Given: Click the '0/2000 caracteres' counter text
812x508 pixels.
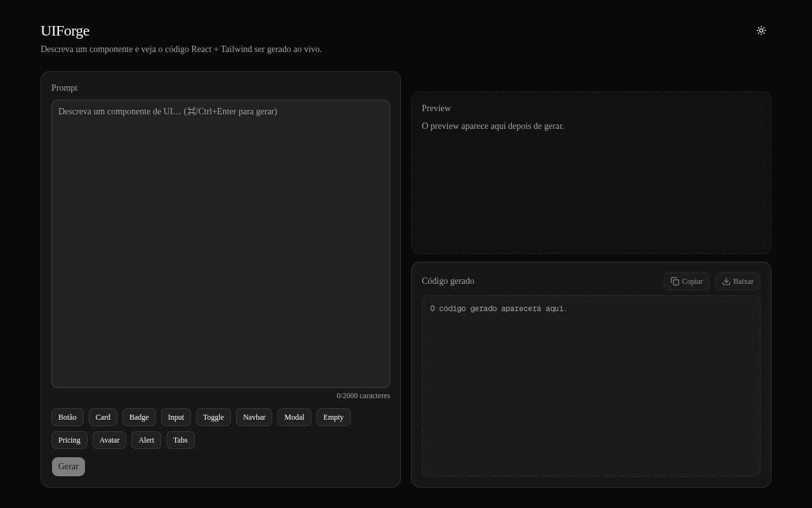Looking at the screenshot, I should click(363, 396).
